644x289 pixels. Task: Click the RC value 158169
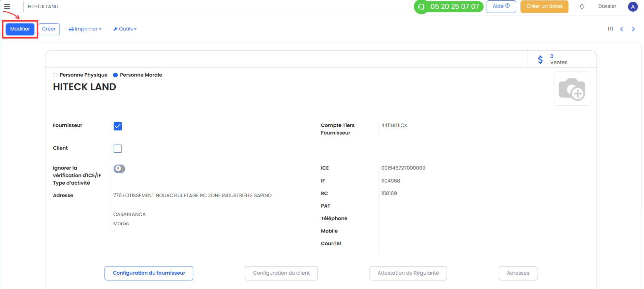pyautogui.click(x=389, y=193)
